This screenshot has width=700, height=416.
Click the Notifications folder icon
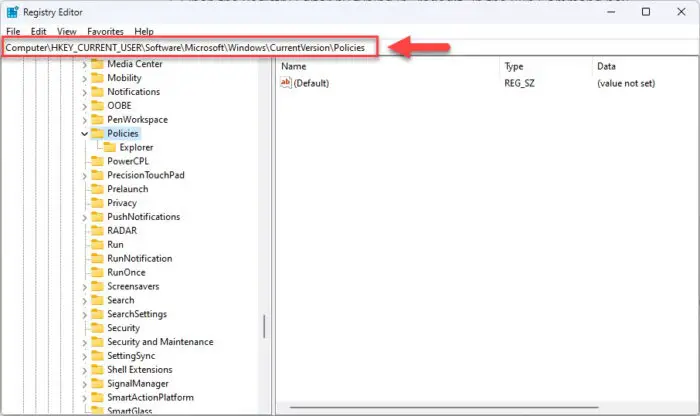point(97,92)
